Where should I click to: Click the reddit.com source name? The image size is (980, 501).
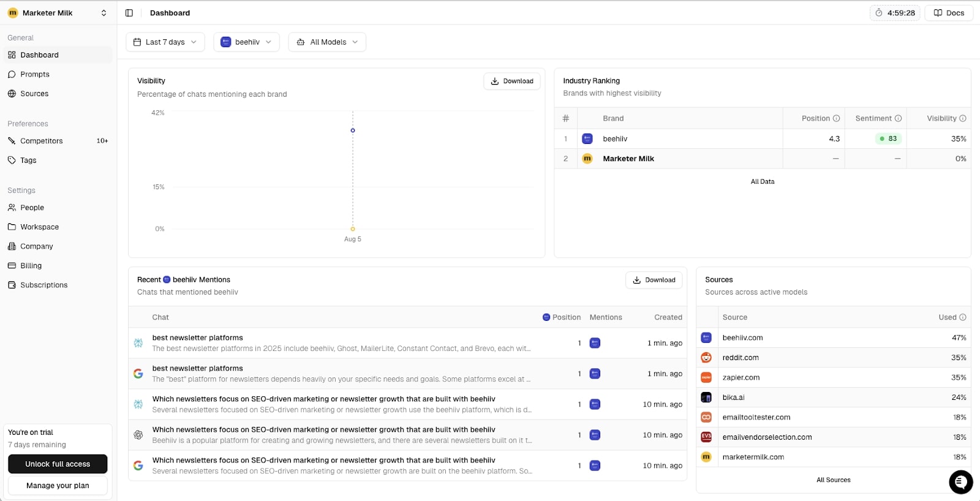coord(741,358)
